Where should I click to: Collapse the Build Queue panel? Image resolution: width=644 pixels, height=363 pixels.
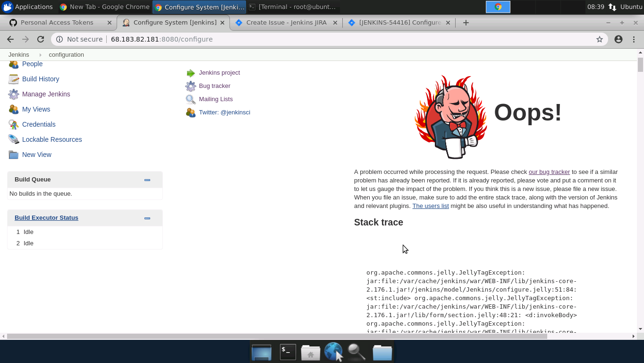(x=147, y=180)
